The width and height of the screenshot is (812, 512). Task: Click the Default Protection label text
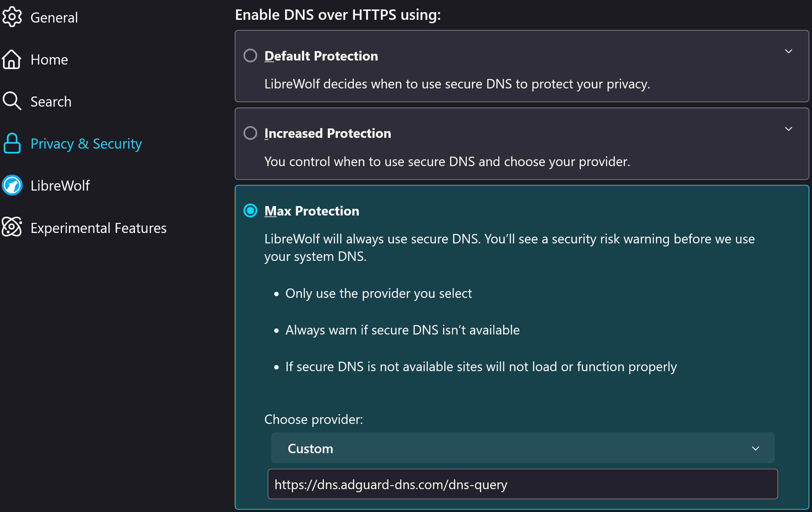(321, 56)
